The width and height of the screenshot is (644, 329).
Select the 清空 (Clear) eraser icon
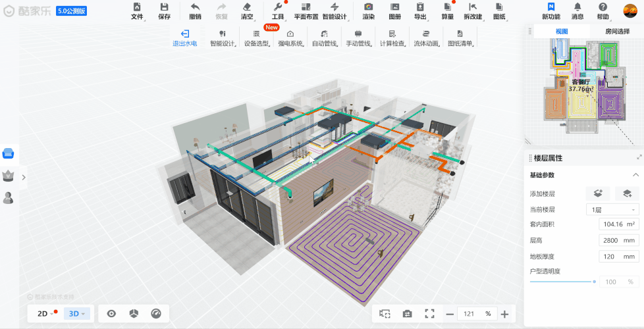tap(247, 7)
